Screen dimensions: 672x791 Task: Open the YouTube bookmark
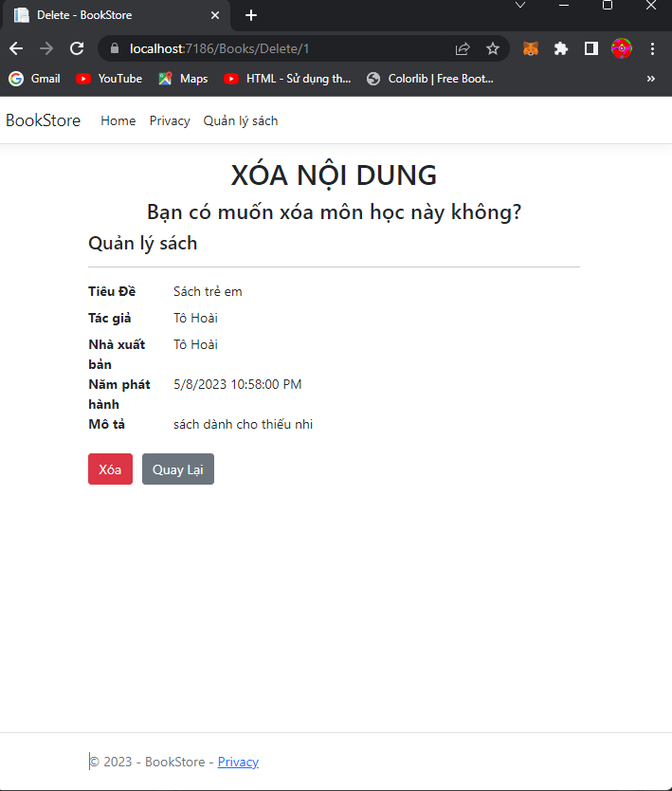pos(109,79)
